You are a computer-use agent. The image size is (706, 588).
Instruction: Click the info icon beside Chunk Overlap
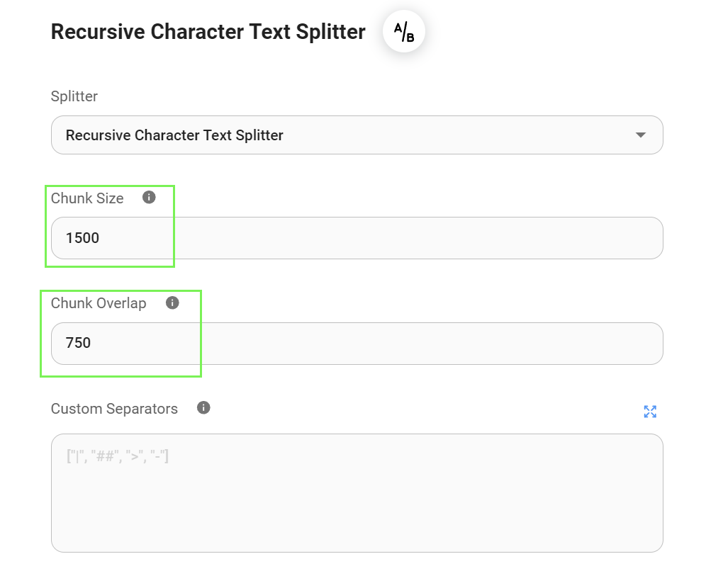point(172,303)
